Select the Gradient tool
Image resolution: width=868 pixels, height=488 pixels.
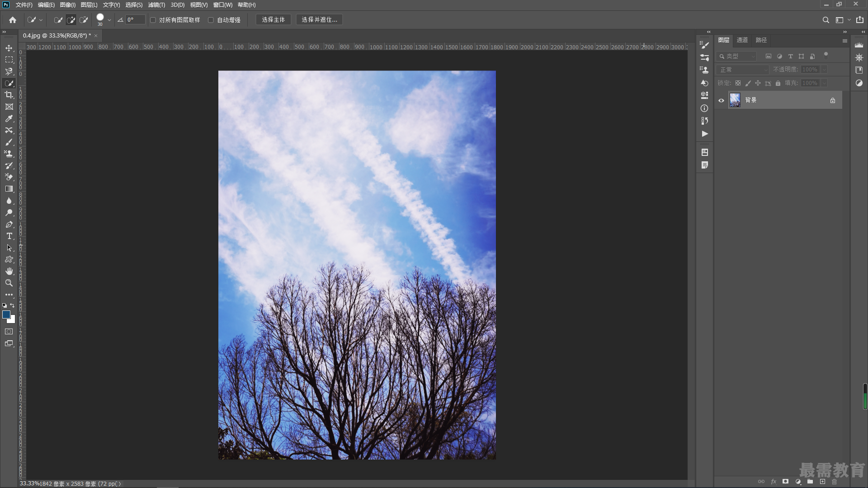pyautogui.click(x=9, y=189)
